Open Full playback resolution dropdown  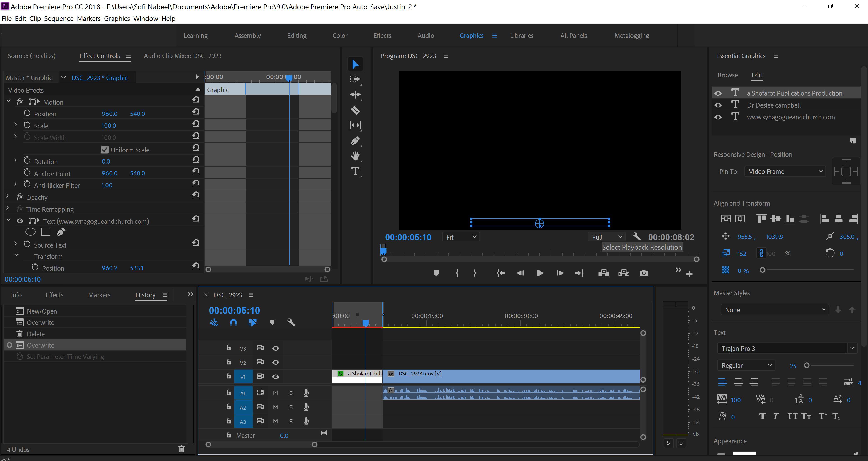pyautogui.click(x=607, y=237)
